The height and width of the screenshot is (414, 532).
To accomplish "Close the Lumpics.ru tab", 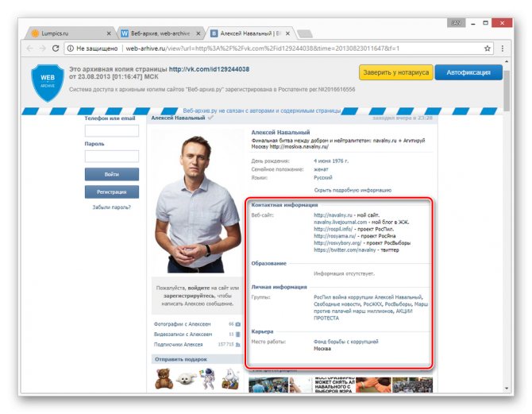I will pos(109,33).
